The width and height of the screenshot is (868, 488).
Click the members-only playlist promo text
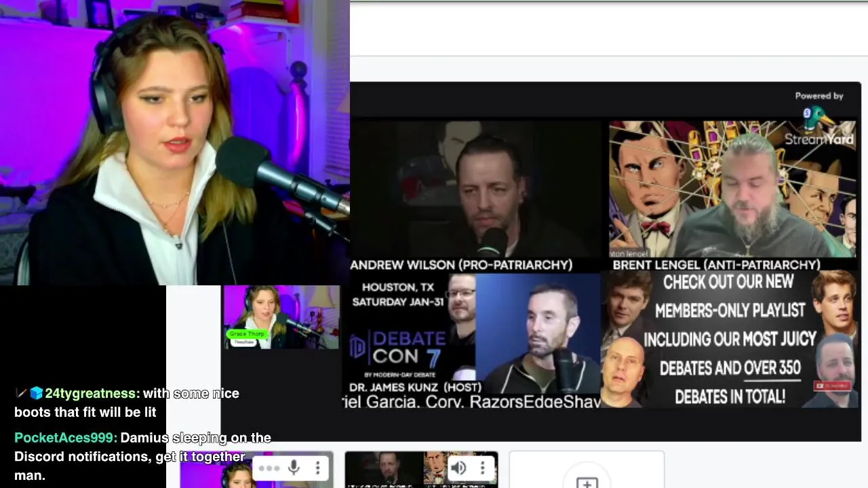point(730,340)
